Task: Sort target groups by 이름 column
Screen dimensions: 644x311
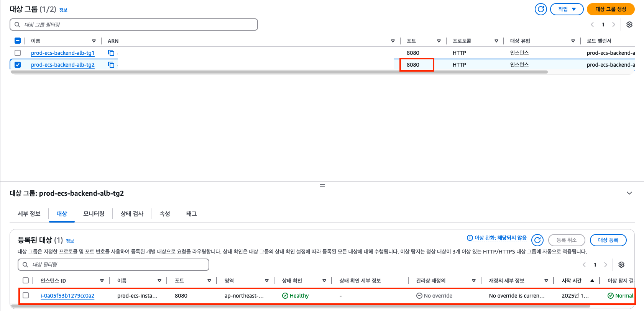Action: click(94, 41)
